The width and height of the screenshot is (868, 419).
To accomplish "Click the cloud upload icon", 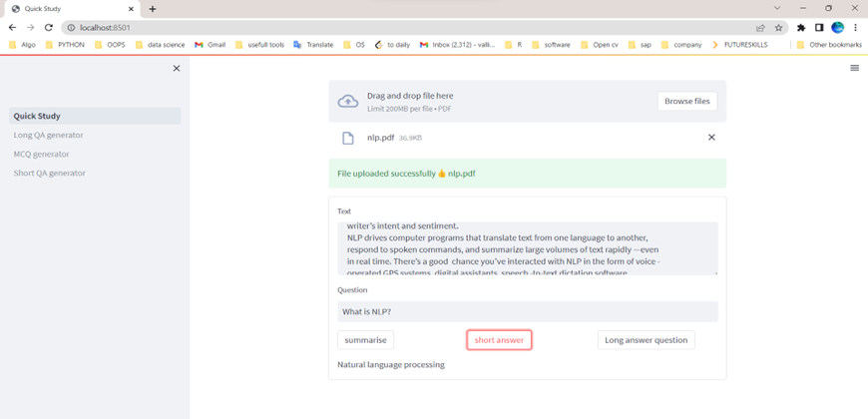I will click(347, 102).
